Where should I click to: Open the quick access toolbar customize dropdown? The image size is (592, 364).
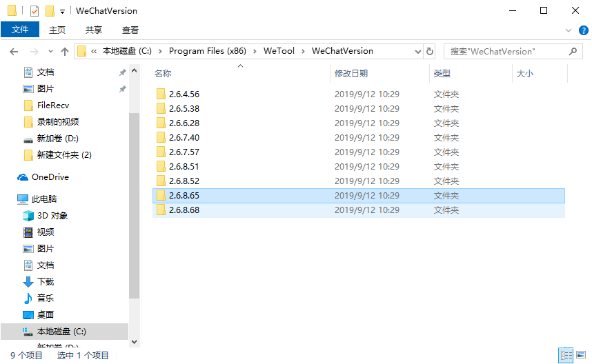pos(62,12)
